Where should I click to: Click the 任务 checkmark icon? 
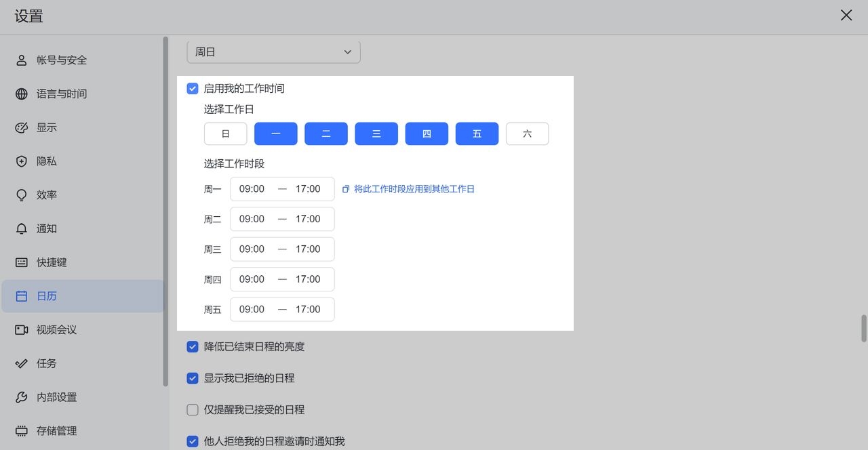click(22, 363)
